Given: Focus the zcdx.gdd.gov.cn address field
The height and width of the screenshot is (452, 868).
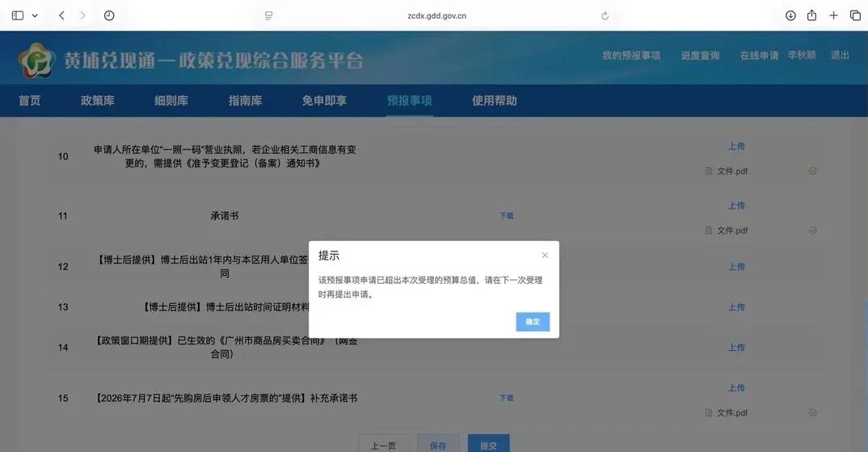Looking at the screenshot, I should 436,15.
